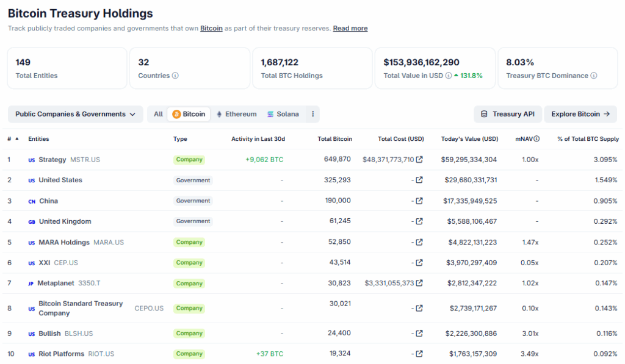
Task: Click the Company tag in Strategy row
Action: point(189,159)
